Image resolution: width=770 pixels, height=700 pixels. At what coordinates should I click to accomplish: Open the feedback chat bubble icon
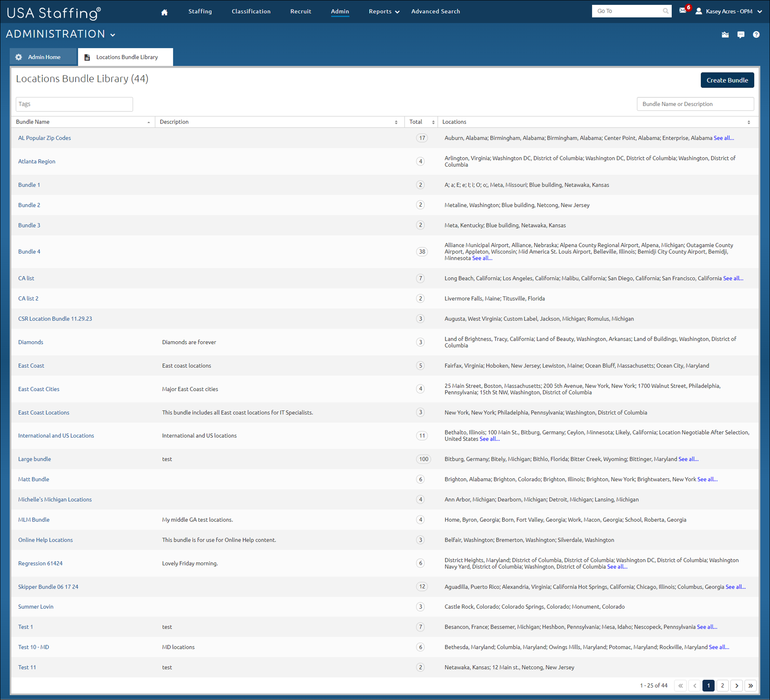pyautogui.click(x=741, y=34)
